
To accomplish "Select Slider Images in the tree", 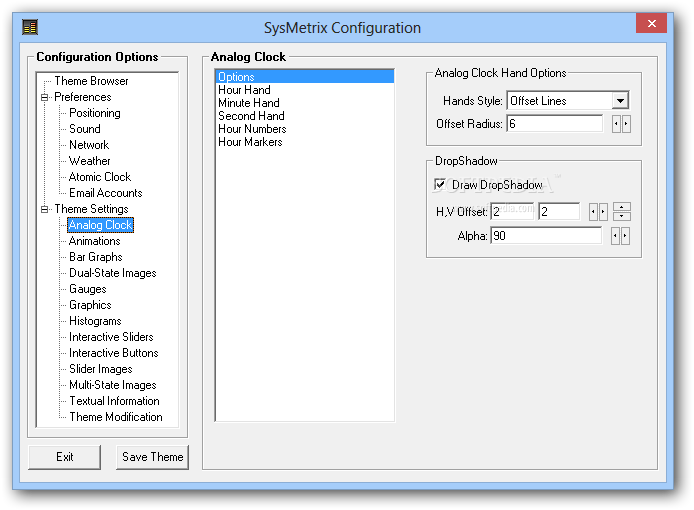I will tap(101, 369).
